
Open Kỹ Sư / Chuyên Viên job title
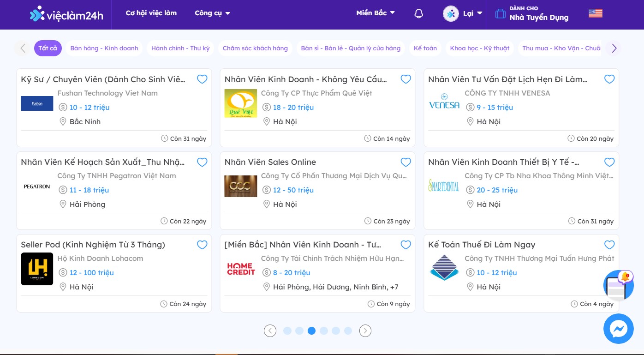[x=103, y=79]
